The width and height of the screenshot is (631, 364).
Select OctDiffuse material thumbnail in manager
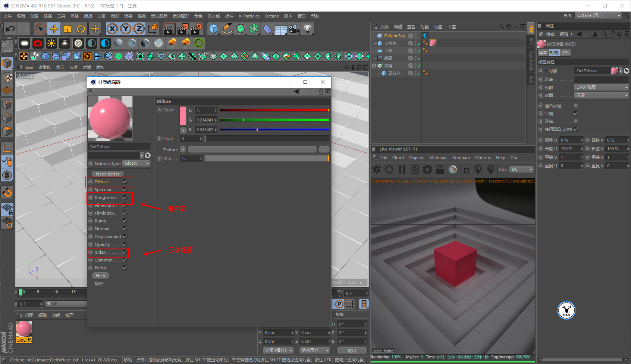tap(24, 329)
